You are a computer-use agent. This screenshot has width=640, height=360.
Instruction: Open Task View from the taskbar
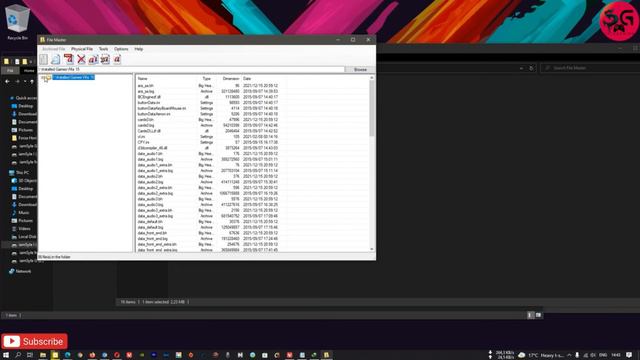(30, 355)
